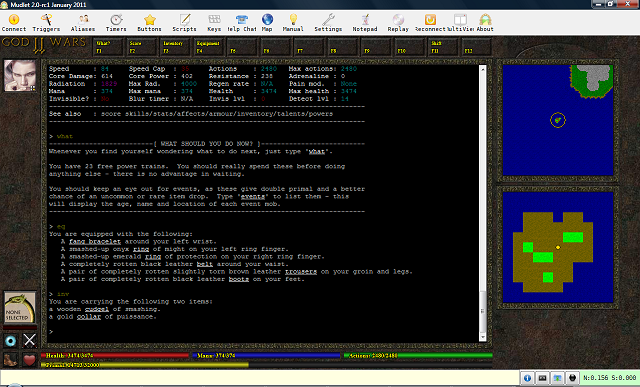Toggle the logging folder button
The width and height of the screenshot is (640, 387).
(557, 378)
